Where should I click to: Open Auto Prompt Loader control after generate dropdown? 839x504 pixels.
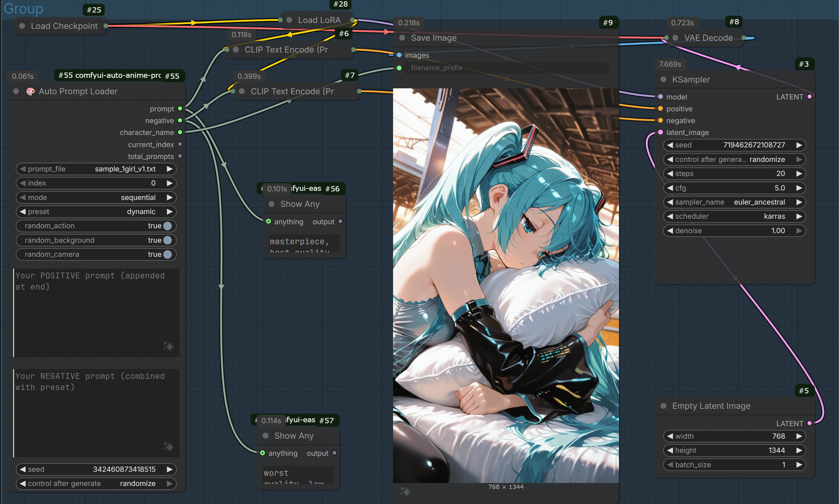pyautogui.click(x=96, y=483)
